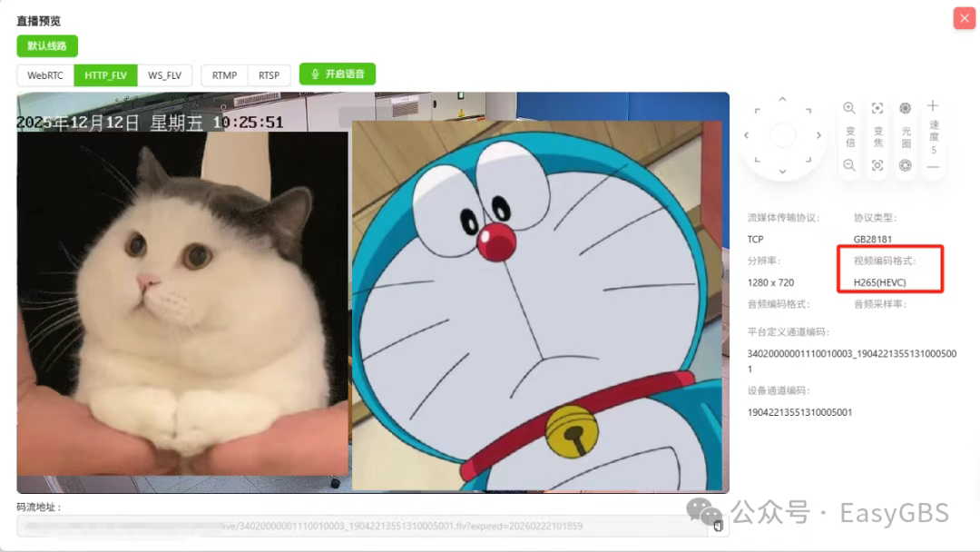Click the PTZ center circle button
Viewport: 980px width, 552px height.
coord(782,135)
